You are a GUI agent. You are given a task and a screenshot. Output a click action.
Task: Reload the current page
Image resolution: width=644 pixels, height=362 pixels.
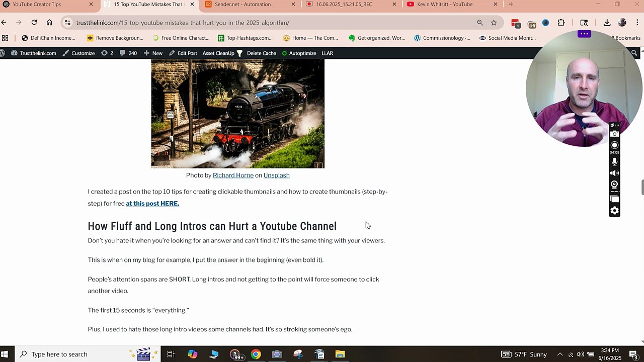click(34, 23)
